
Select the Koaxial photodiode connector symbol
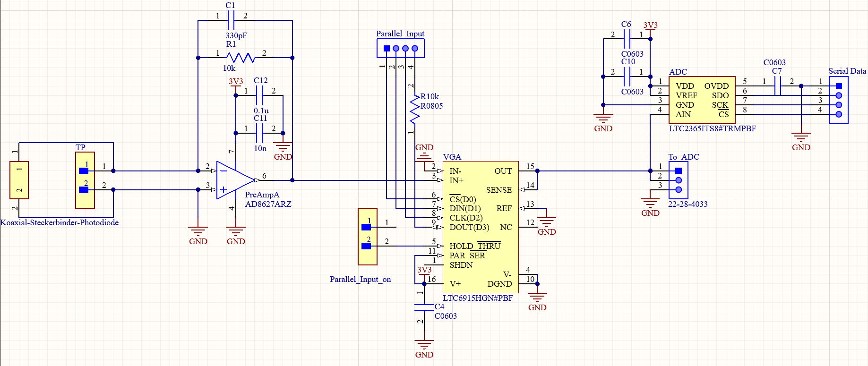(19, 180)
